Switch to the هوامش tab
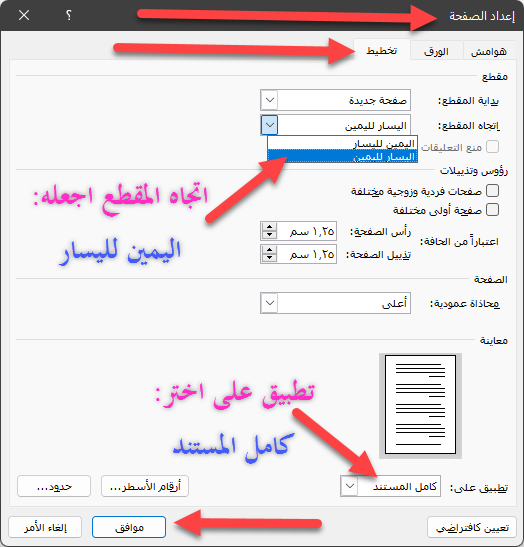524x547 pixels. (x=488, y=52)
